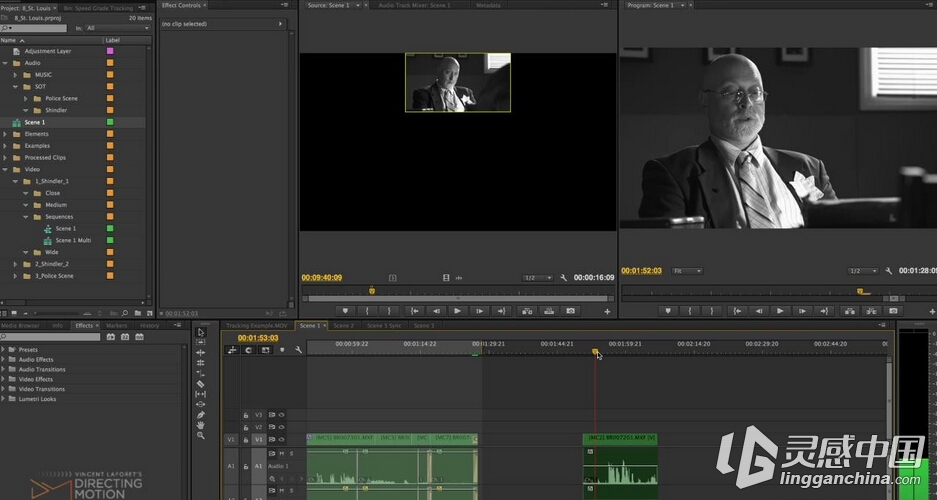Collapse the Audio bin
937x500 pixels.
pos(5,63)
